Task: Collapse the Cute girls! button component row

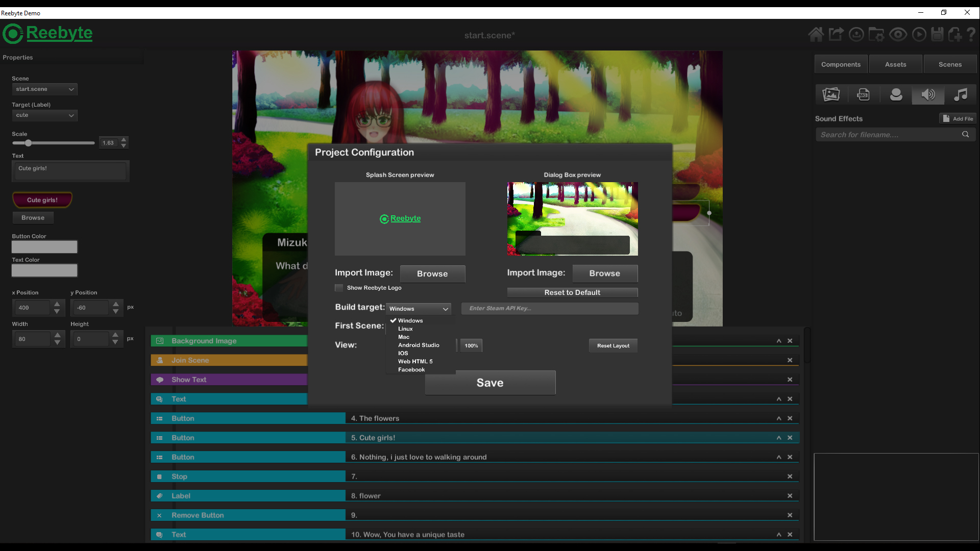Action: click(x=779, y=437)
